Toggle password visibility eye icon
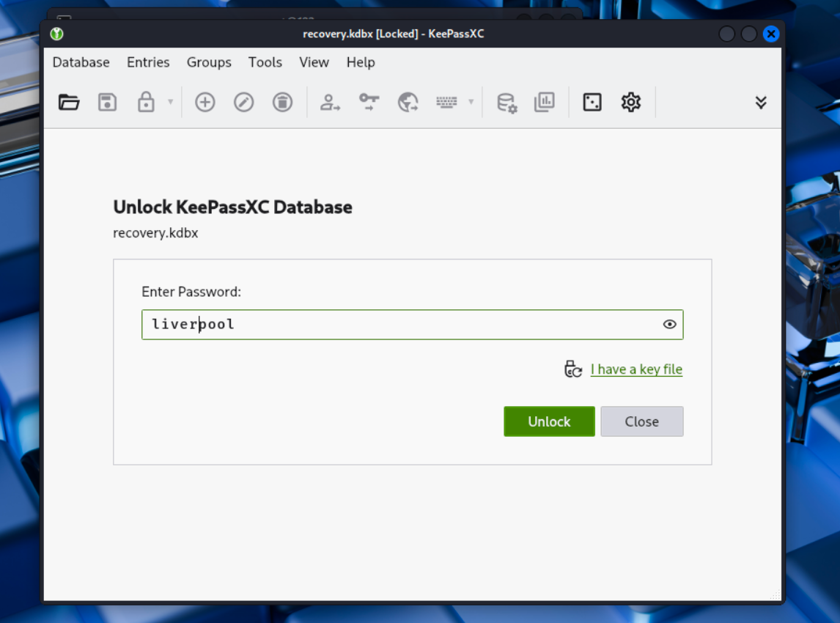This screenshot has width=840, height=623. pos(669,324)
